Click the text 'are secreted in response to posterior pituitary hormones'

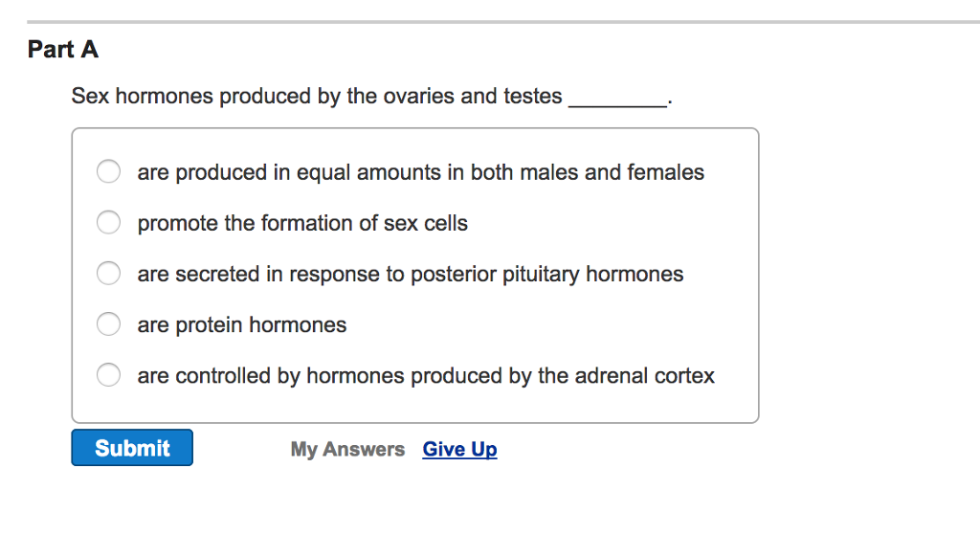tap(411, 274)
